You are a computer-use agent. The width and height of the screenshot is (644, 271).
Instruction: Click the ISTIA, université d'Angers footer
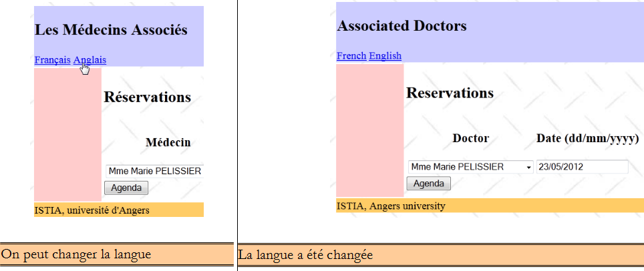point(92,210)
